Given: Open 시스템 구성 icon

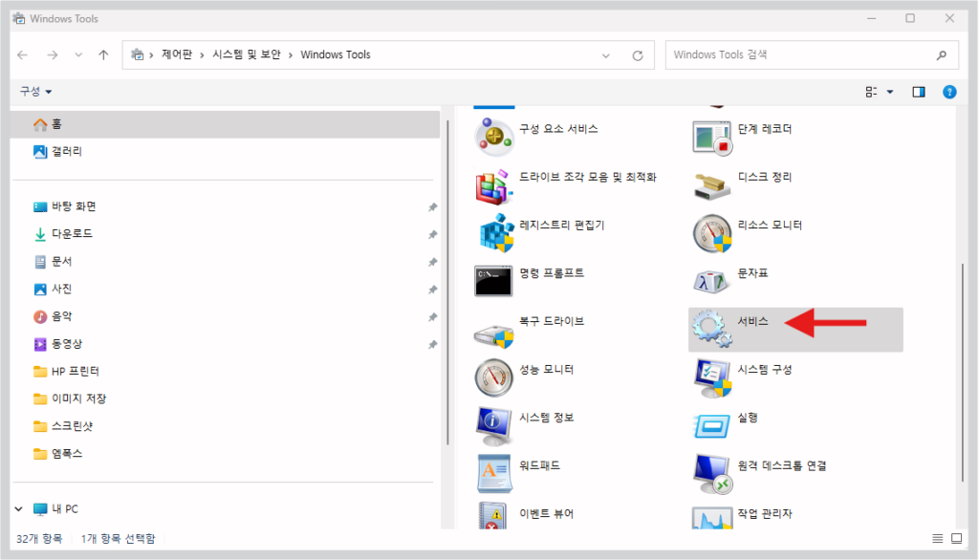Looking at the screenshot, I should tap(711, 377).
